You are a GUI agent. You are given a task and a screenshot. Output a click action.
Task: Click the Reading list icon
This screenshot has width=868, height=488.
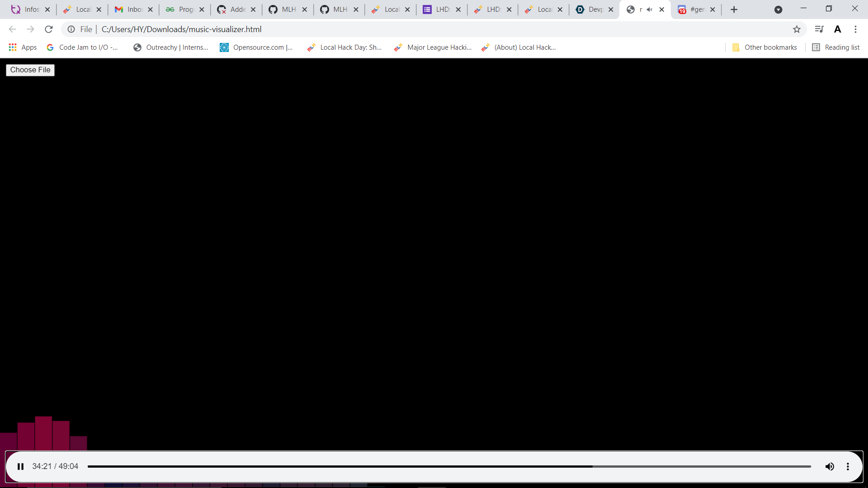click(x=816, y=47)
